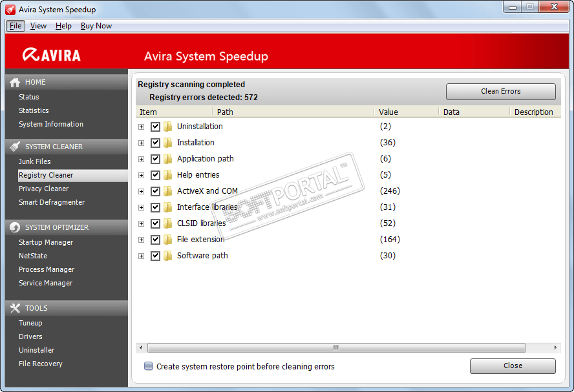Expand the ActiveX and COM tree node

tap(142, 191)
